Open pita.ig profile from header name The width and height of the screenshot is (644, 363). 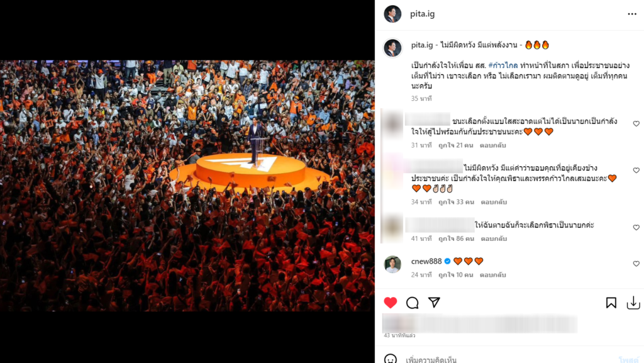422,14
